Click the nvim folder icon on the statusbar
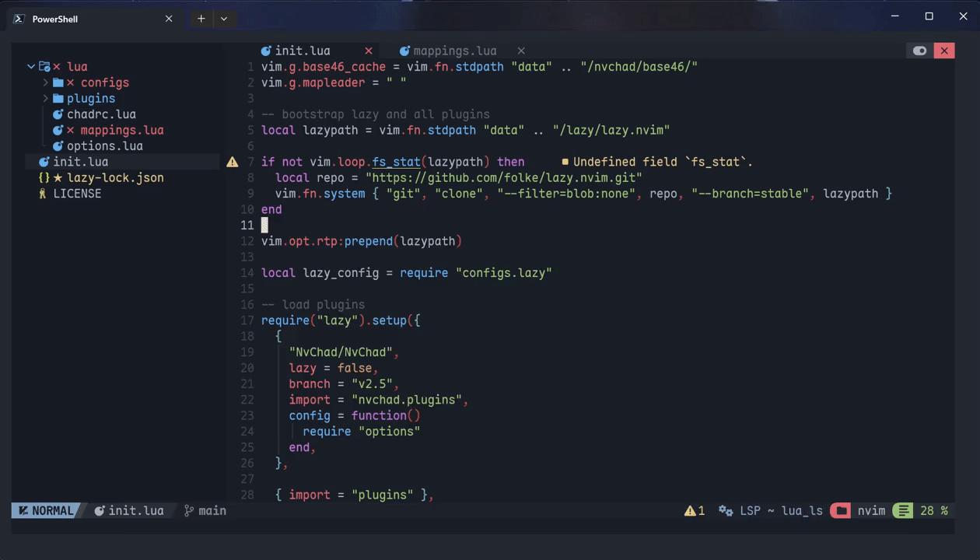This screenshot has width=980, height=560. pos(841,510)
